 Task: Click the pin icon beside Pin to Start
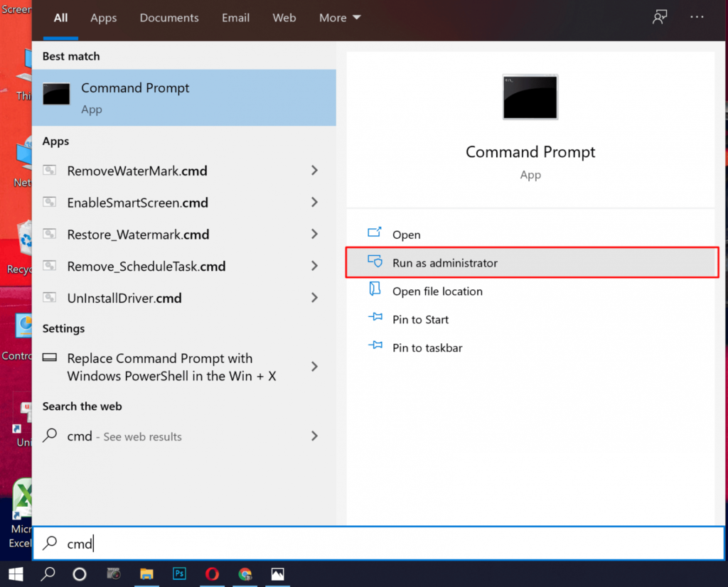tap(375, 317)
